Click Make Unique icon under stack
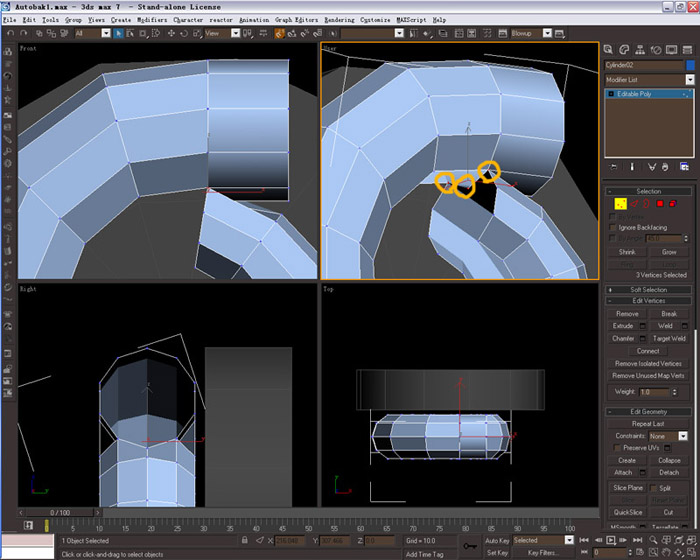 click(652, 167)
